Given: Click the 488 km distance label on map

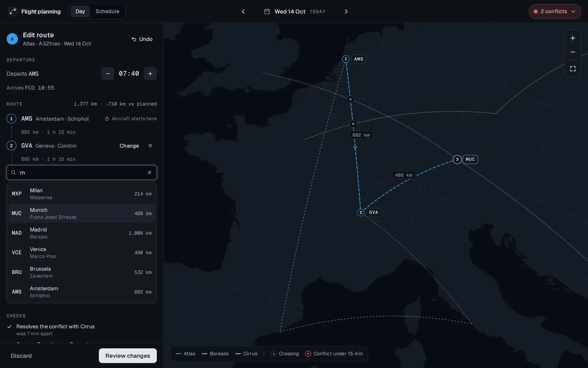Looking at the screenshot, I should point(404,175).
